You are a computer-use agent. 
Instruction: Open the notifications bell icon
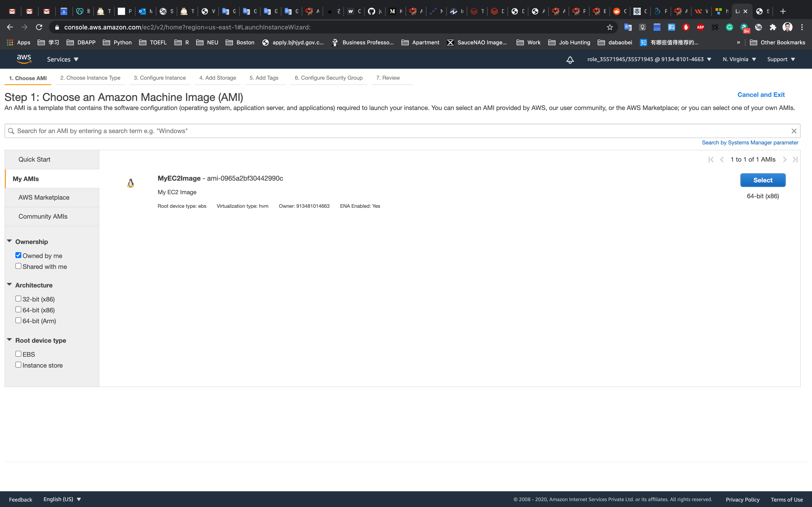570,60
